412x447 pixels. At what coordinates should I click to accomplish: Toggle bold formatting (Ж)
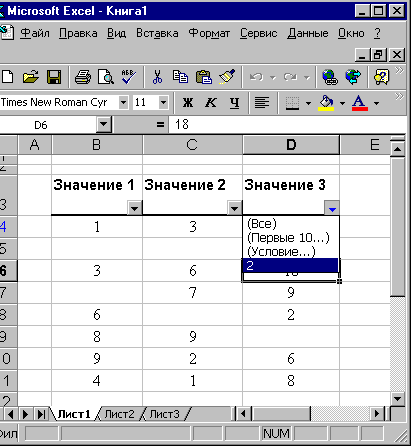click(x=188, y=103)
